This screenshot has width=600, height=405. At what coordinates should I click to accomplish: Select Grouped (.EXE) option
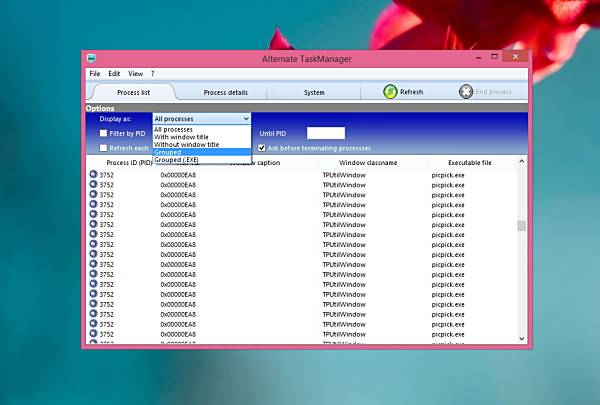(x=202, y=160)
